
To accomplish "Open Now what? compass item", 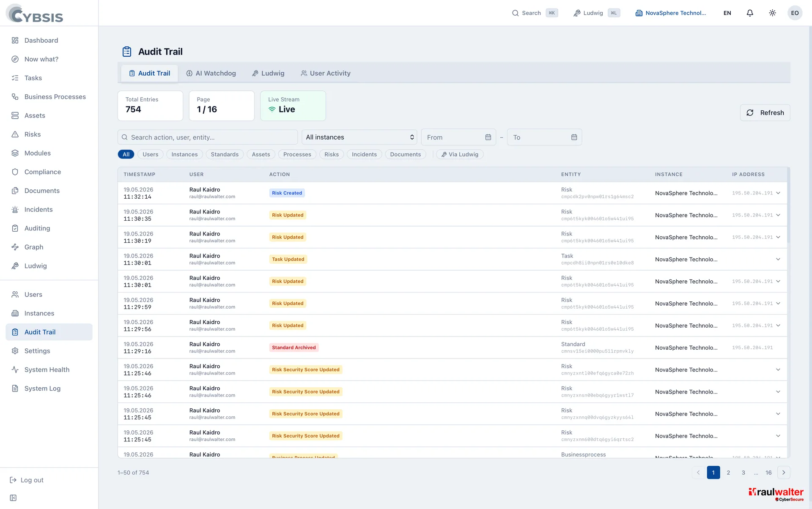I will click(49, 59).
